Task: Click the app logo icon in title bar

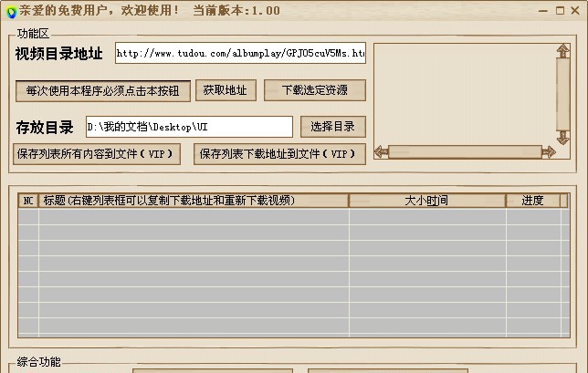Action: (11, 11)
